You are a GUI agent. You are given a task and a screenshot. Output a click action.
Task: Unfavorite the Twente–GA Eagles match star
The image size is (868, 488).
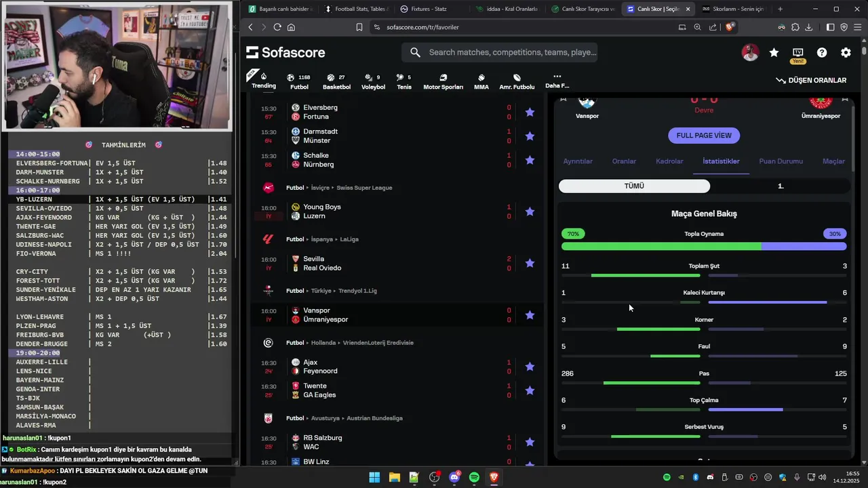pos(530,390)
